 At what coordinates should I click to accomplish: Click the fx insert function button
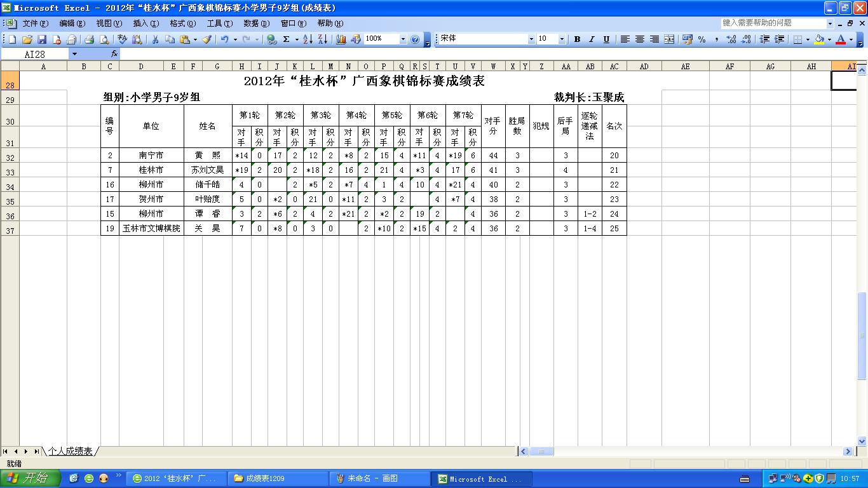[x=114, y=54]
